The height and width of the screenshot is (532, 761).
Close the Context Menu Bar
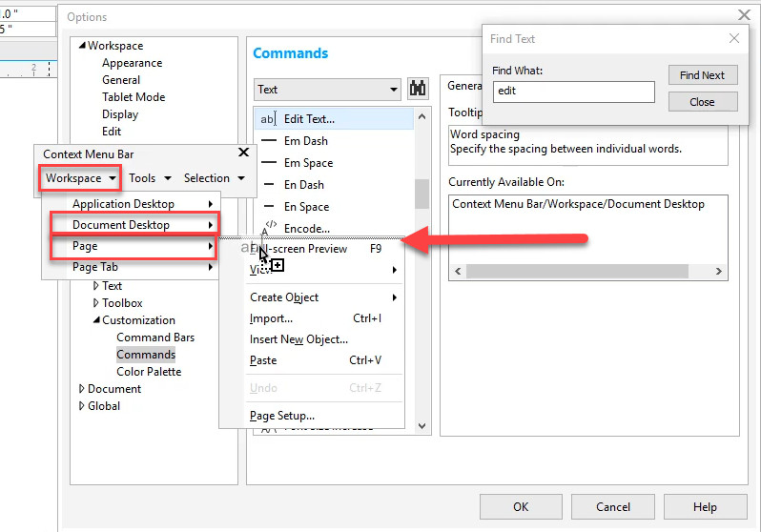click(x=243, y=153)
